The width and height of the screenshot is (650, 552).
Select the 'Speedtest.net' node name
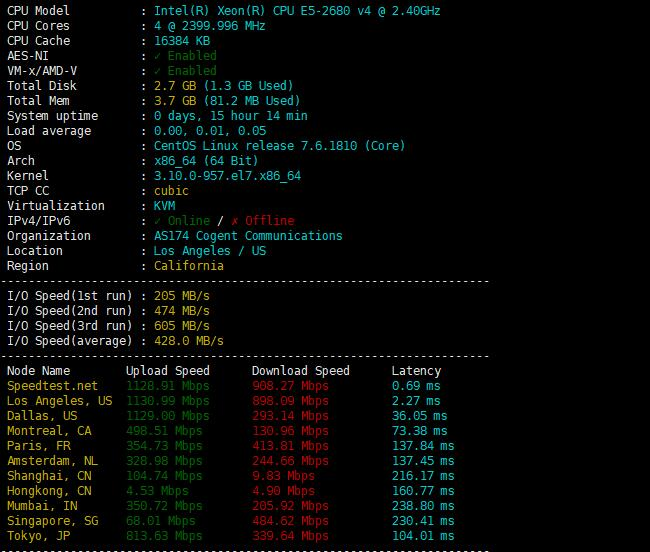click(53, 385)
